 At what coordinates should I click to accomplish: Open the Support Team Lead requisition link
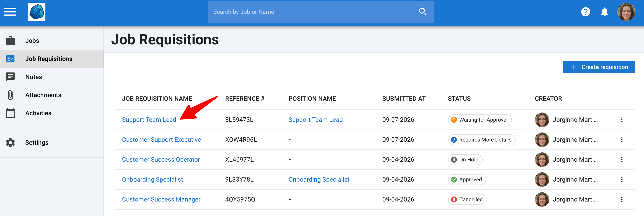[149, 120]
